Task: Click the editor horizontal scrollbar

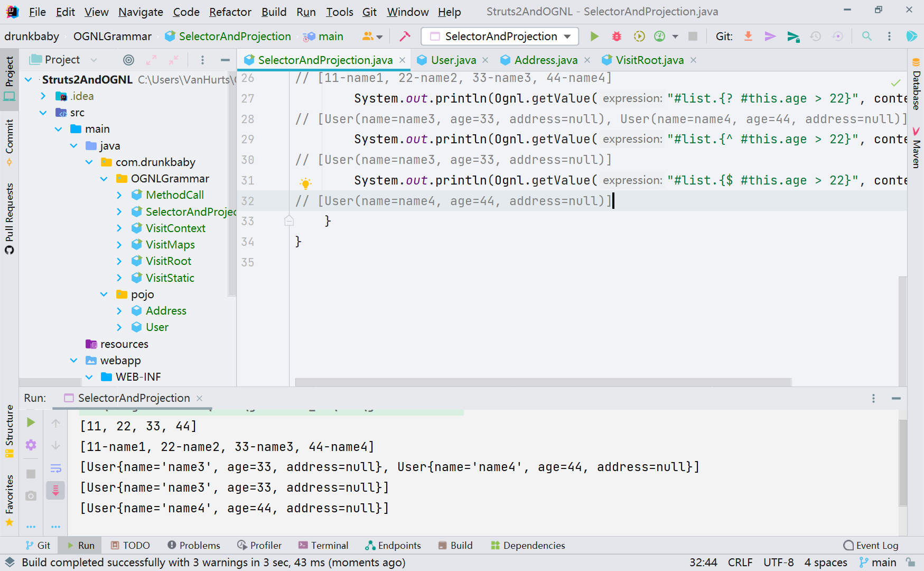Action: 543,382
